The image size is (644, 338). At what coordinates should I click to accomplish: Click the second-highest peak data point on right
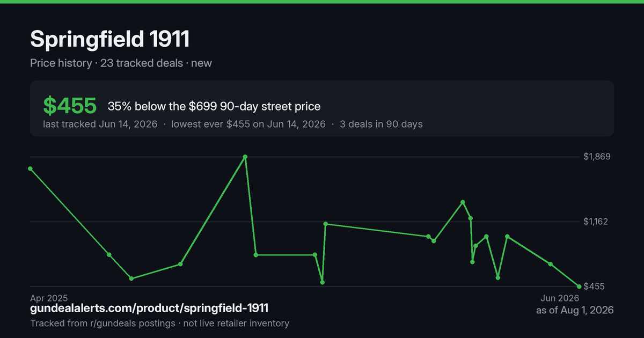pyautogui.click(x=463, y=202)
